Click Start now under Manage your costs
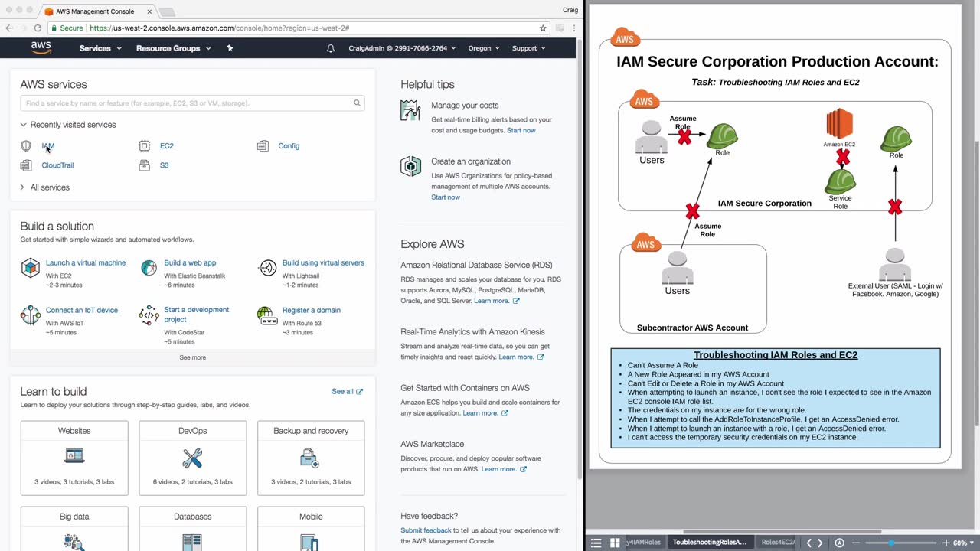 (x=521, y=130)
